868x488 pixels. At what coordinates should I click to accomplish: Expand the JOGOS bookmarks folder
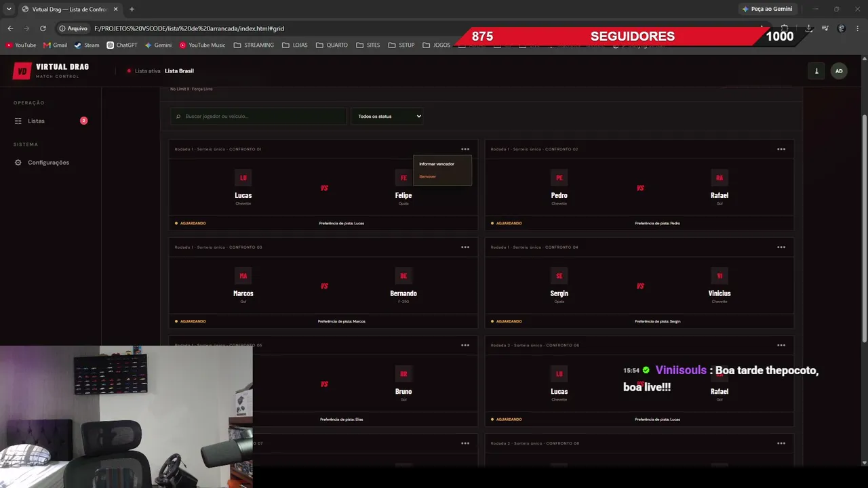(436, 45)
